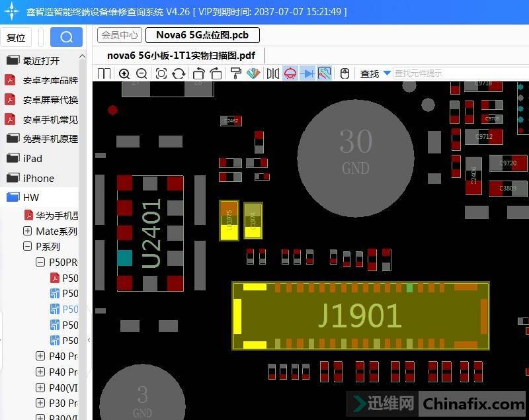
Task: Click the fit-to-screen icon in toolbar
Action: (161, 73)
